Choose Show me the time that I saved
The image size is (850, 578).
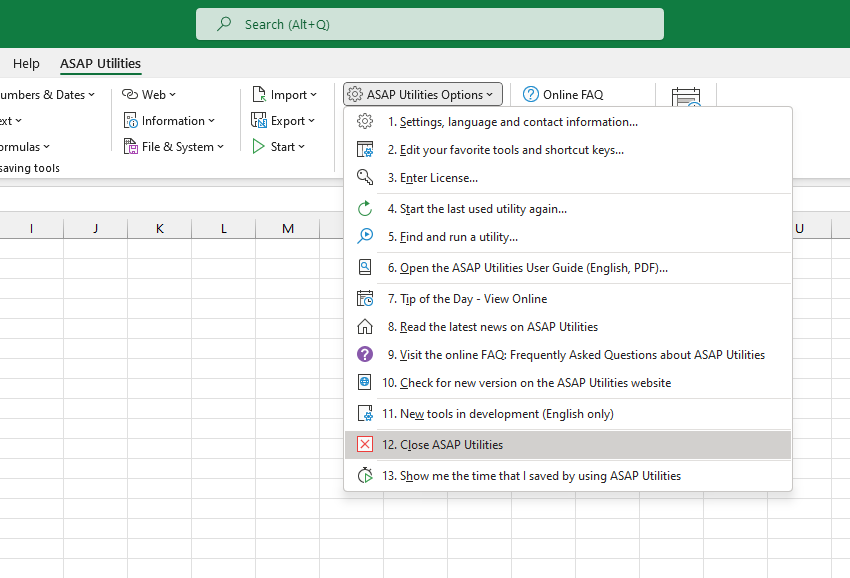click(568, 476)
